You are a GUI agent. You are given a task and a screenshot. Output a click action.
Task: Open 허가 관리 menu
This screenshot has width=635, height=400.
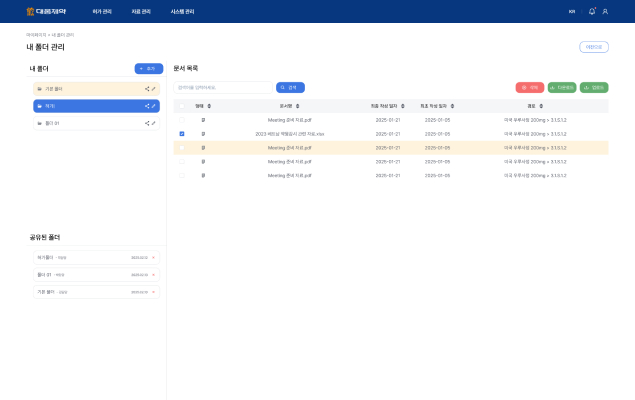coord(102,11)
